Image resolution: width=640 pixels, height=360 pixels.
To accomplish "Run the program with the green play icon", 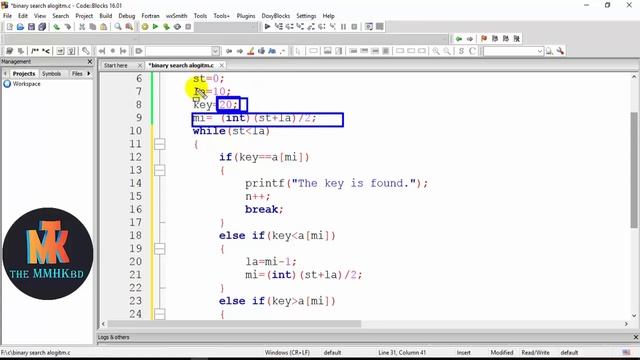I will (x=155, y=27).
